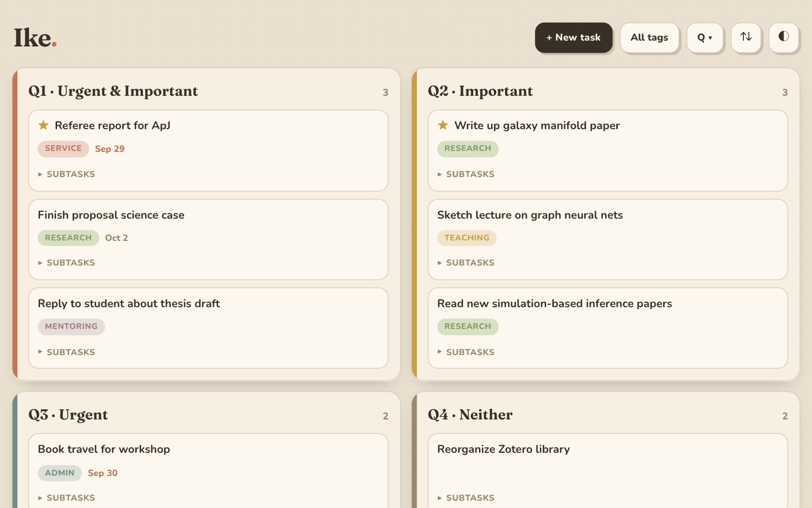Open task Write up galaxy manifold paper
Viewport: 812px width, 508px height.
point(537,126)
